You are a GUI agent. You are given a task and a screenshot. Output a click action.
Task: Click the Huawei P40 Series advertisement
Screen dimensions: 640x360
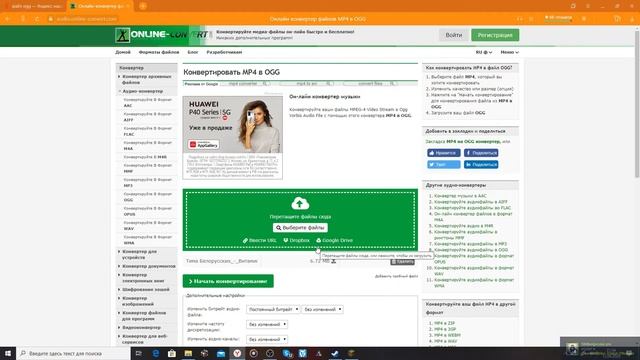coord(233,138)
